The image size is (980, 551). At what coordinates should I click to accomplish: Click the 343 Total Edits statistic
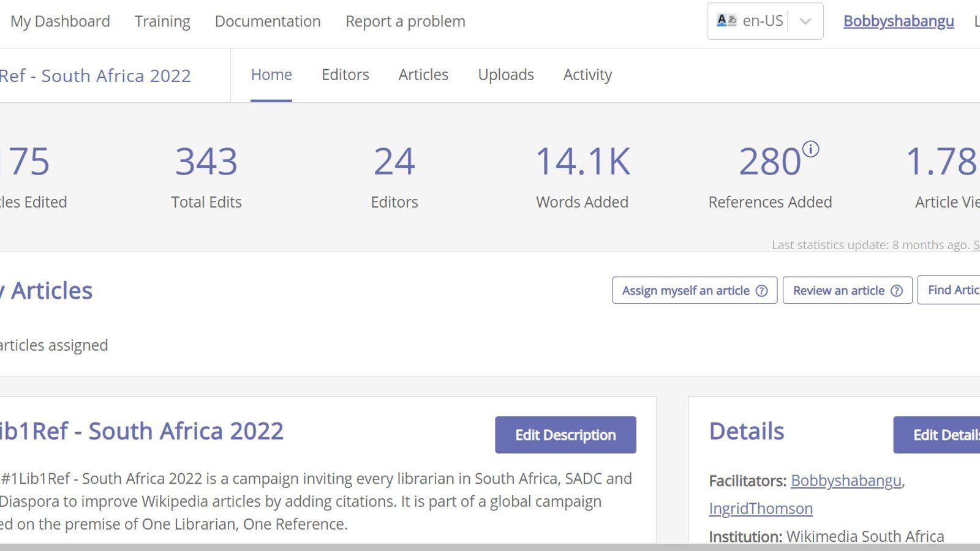coord(206,177)
